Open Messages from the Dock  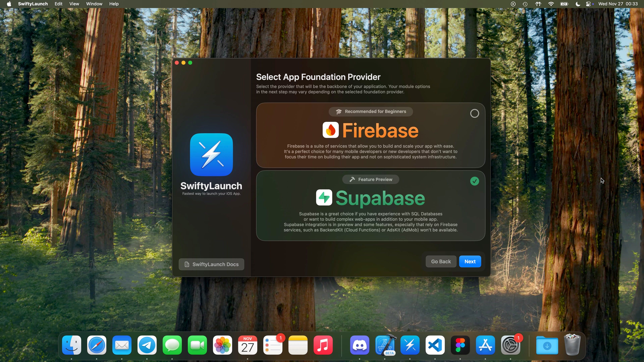pos(172,345)
